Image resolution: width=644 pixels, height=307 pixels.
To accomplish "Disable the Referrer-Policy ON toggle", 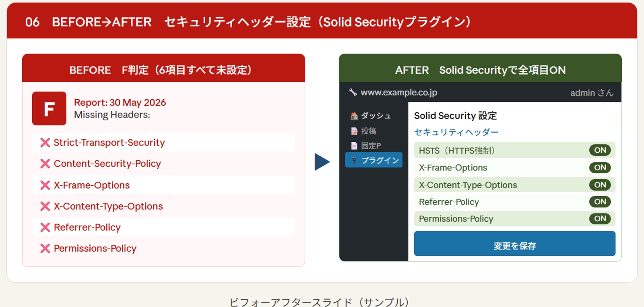I will 600,202.
